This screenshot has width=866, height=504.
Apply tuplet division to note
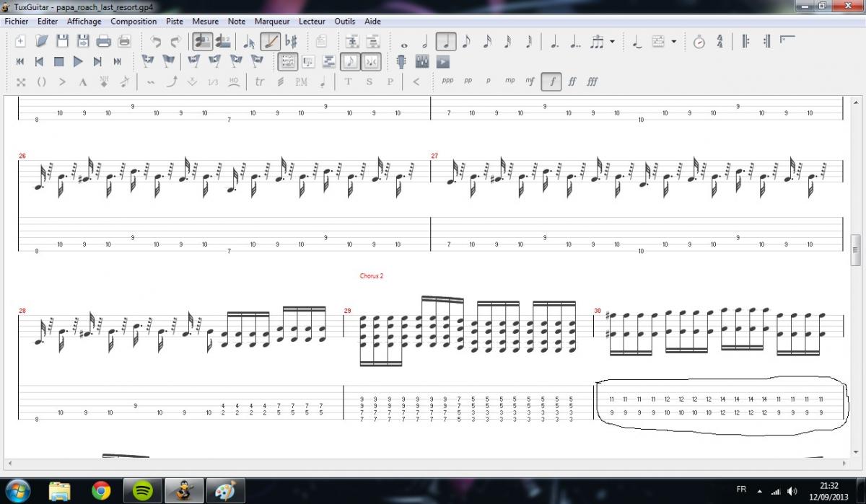tap(596, 41)
